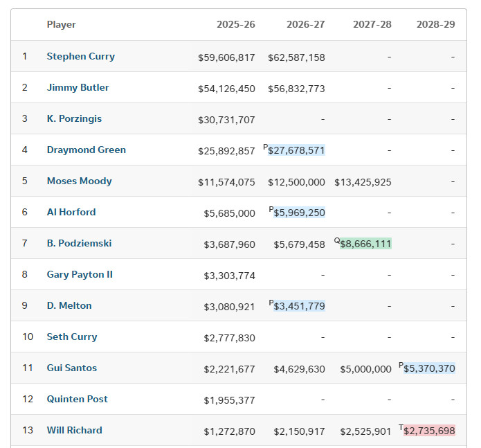Select Draymond Green's name link

tap(86, 150)
